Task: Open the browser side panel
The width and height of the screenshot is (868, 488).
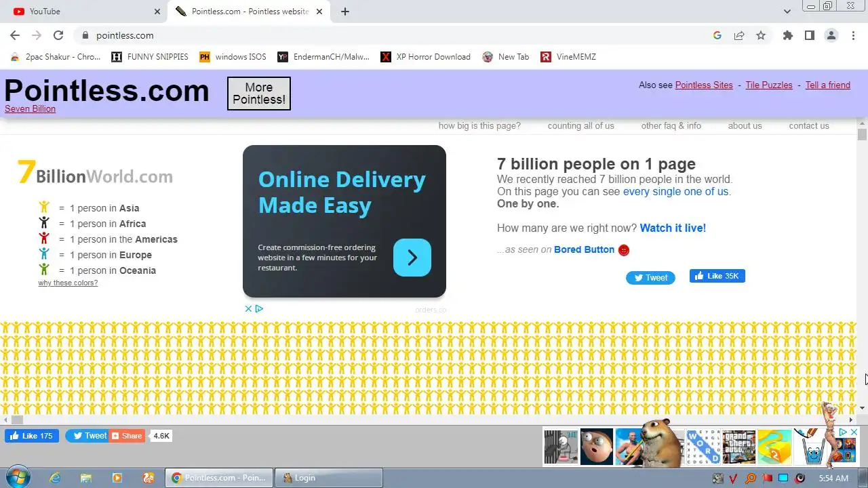Action: (809, 35)
